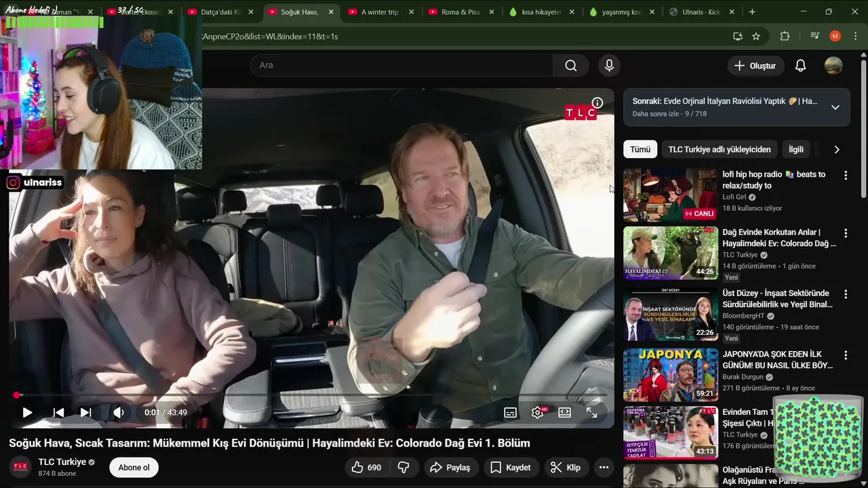Mute the video volume icon
The height and width of the screenshot is (488, 868).
tap(119, 412)
